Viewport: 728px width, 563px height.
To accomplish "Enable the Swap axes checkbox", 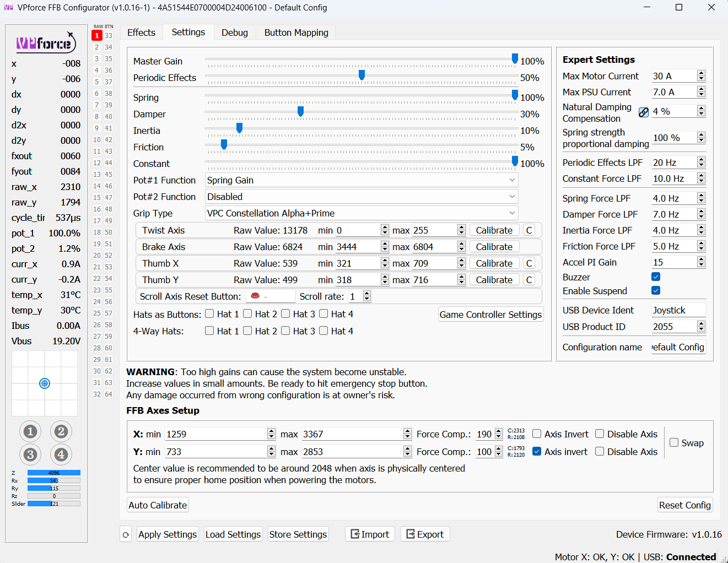I will 674,443.
